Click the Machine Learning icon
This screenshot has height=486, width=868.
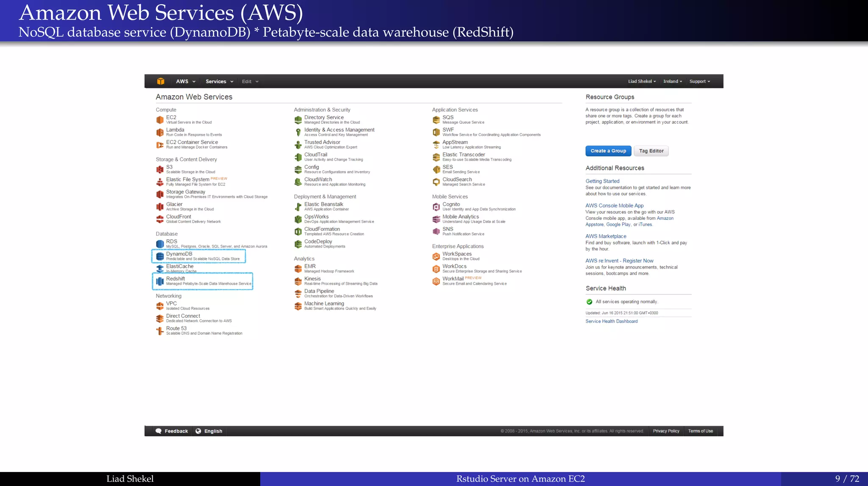coord(298,306)
